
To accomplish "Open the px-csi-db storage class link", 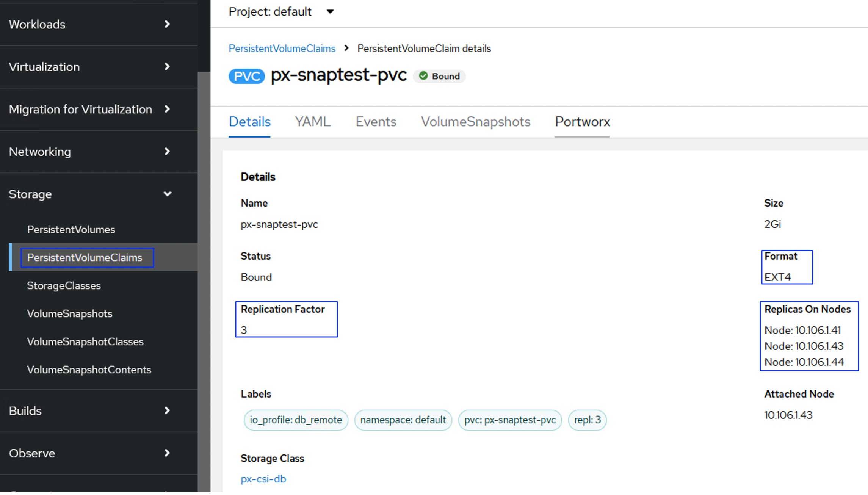I will pyautogui.click(x=263, y=479).
